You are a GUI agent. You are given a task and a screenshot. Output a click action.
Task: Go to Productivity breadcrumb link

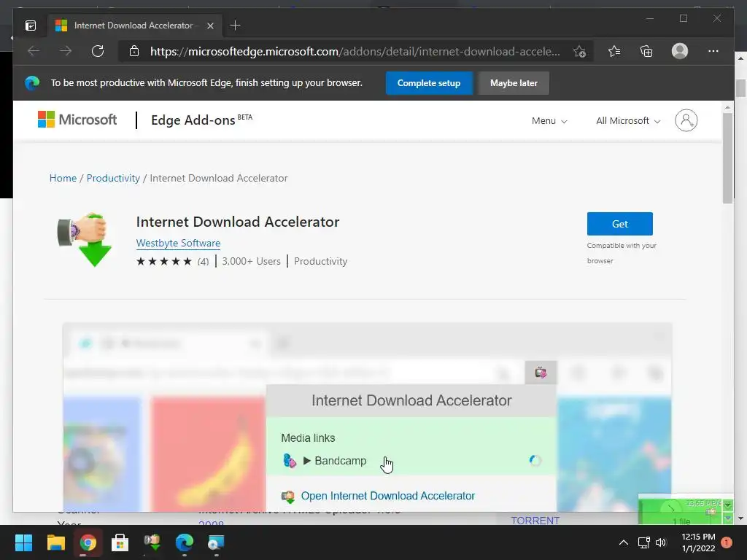click(x=113, y=178)
